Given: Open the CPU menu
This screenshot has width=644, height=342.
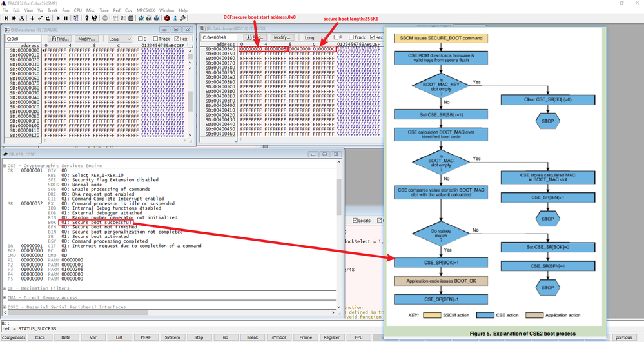Looking at the screenshot, I should click(x=77, y=10).
